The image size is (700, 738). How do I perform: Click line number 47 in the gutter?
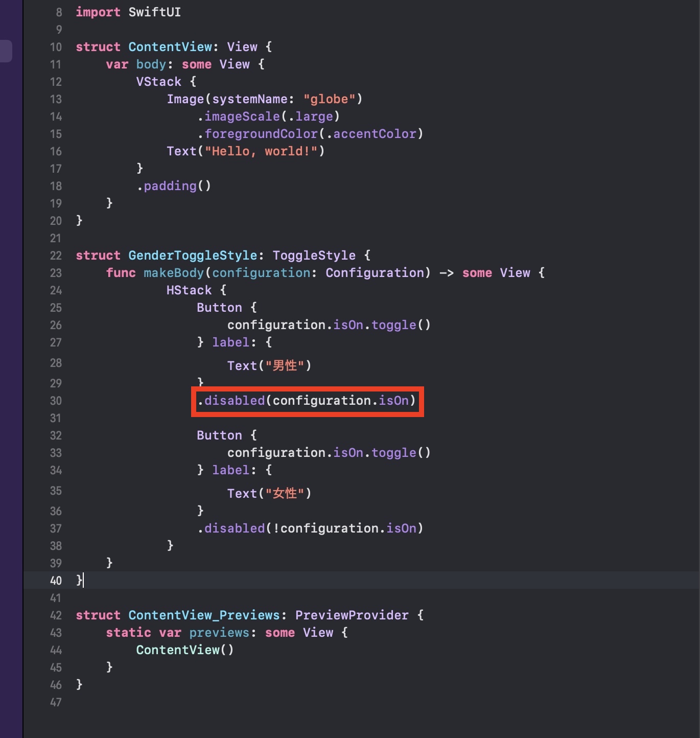click(56, 702)
